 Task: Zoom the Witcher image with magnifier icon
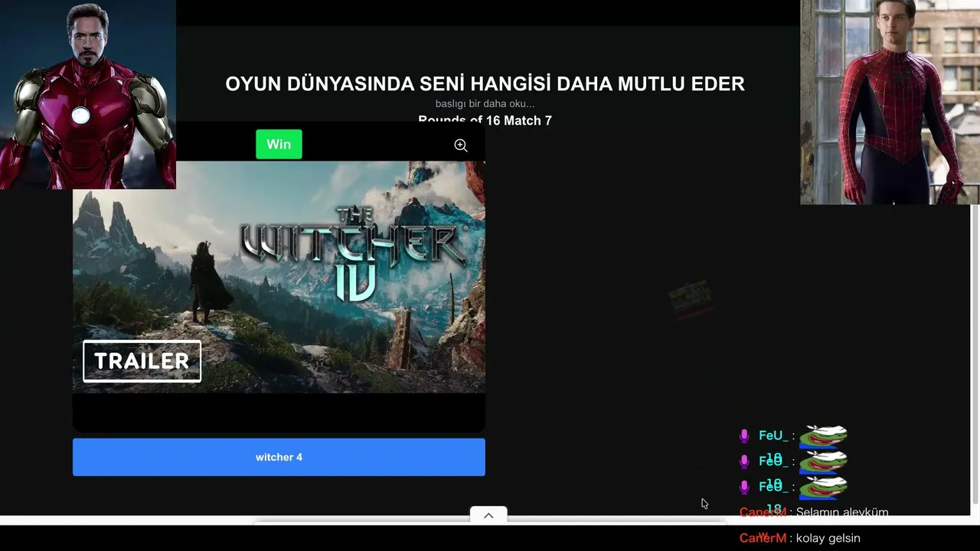click(x=461, y=145)
